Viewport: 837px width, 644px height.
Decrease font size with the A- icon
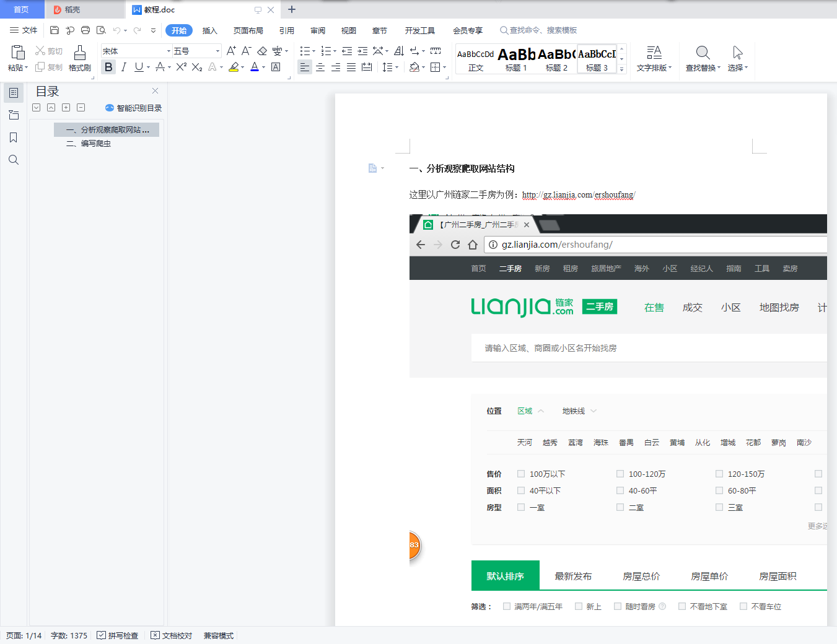click(x=247, y=51)
